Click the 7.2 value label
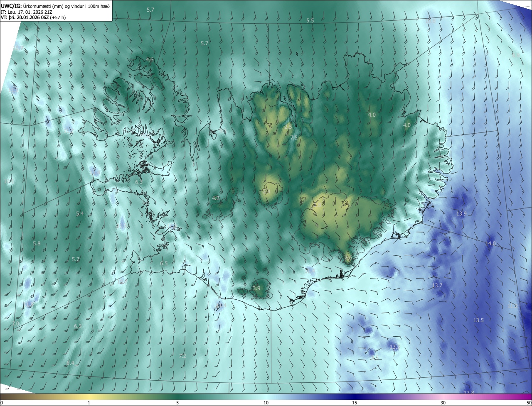532x406 pixels. tap(182, 356)
